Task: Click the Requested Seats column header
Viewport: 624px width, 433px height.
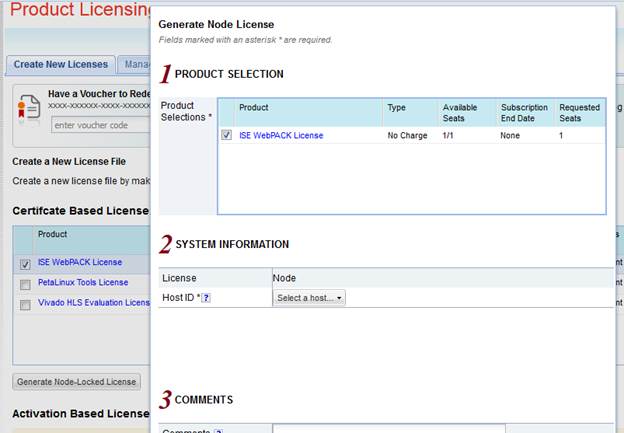Action: [x=579, y=113]
